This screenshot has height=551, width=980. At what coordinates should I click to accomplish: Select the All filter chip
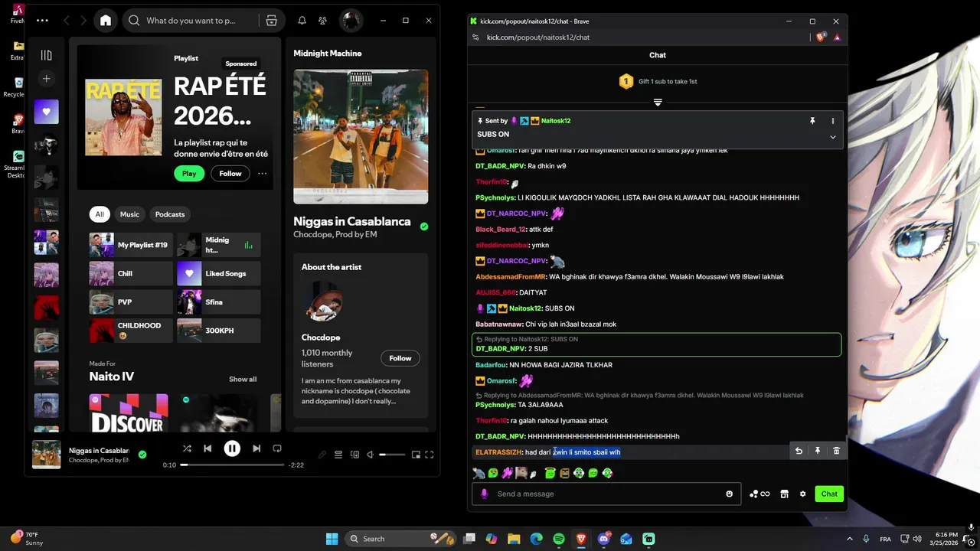tap(100, 214)
